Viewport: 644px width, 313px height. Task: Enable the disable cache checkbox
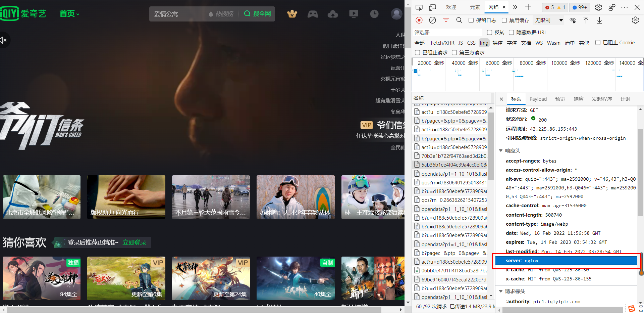pyautogui.click(x=504, y=20)
